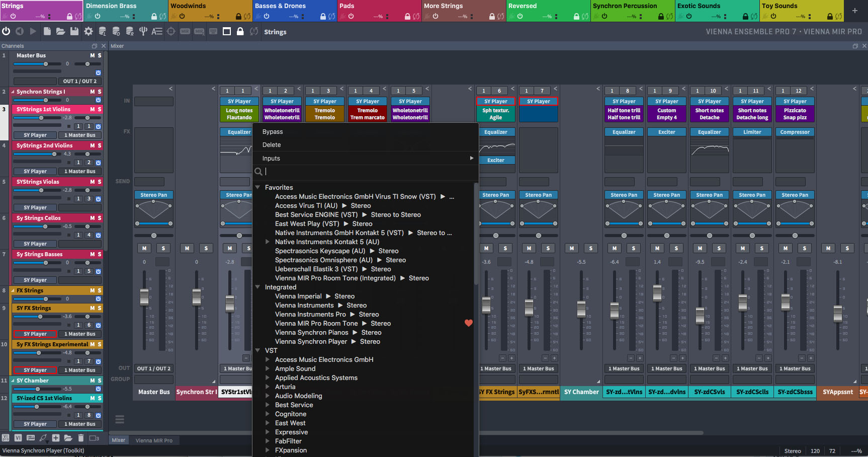This screenshot has width=868, height=457.
Task: Mute the SYStrings 1st Violins channel
Action: pyautogui.click(x=93, y=109)
